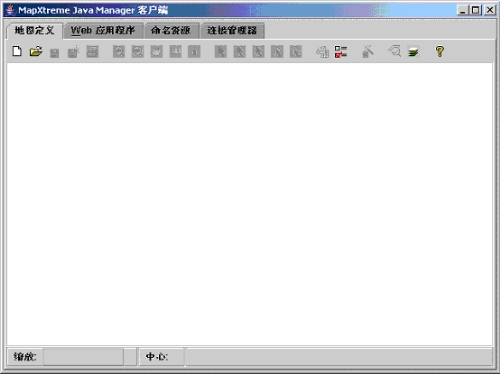Open the red checklist options icon
This screenshot has height=374, width=500.
[x=341, y=52]
